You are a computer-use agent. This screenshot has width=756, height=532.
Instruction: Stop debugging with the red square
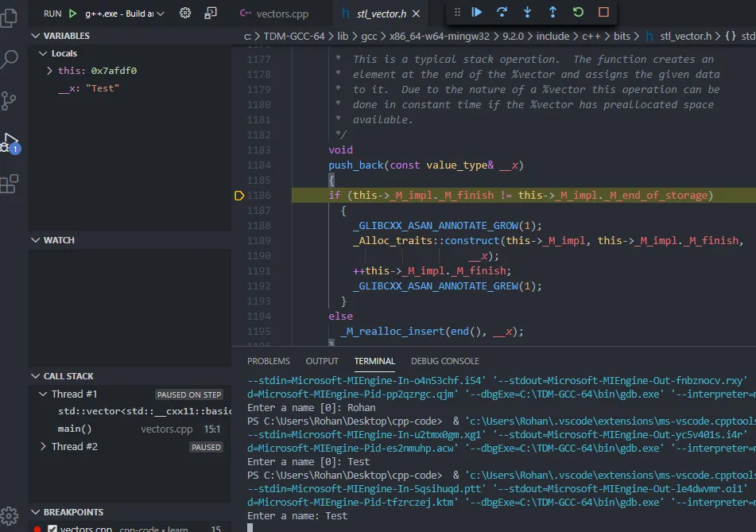point(603,12)
